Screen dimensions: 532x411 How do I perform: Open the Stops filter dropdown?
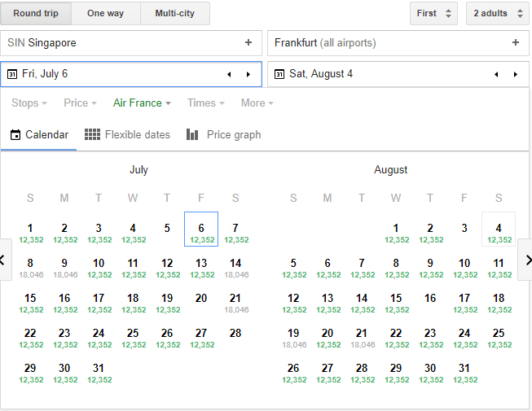(x=29, y=103)
